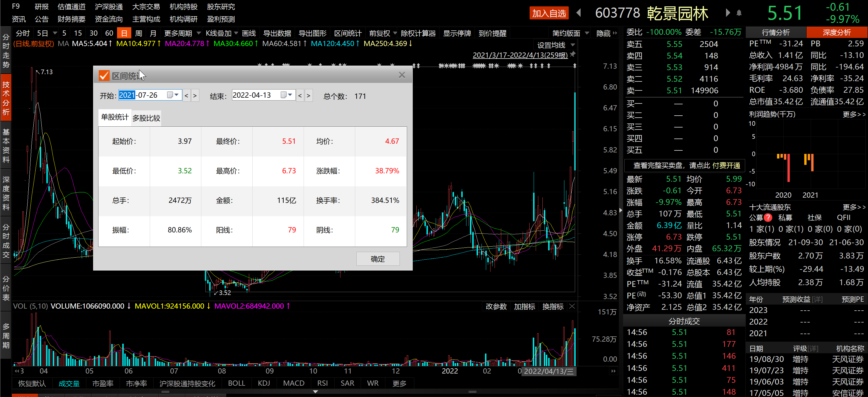
Task: Click the pin icon next to date range
Action: click(573, 54)
